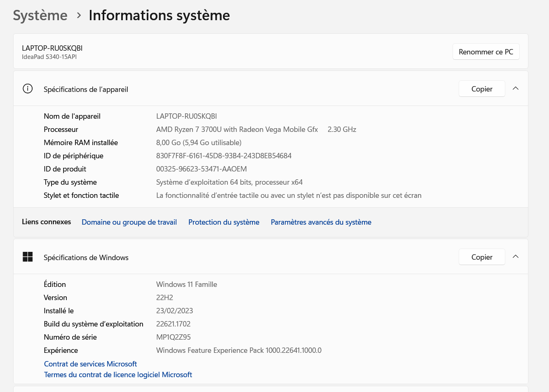Click the ID de périphérique label
This screenshot has width=549, height=392.
(x=73, y=156)
